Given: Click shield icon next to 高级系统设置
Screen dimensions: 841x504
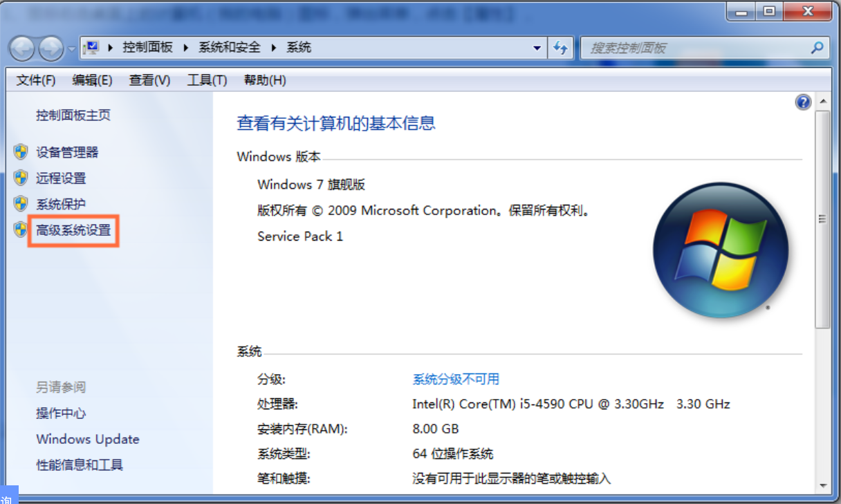Looking at the screenshot, I should coord(21,230).
